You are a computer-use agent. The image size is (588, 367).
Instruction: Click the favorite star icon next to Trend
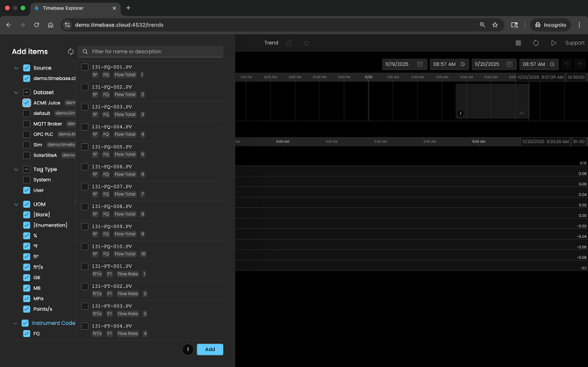coord(306,43)
